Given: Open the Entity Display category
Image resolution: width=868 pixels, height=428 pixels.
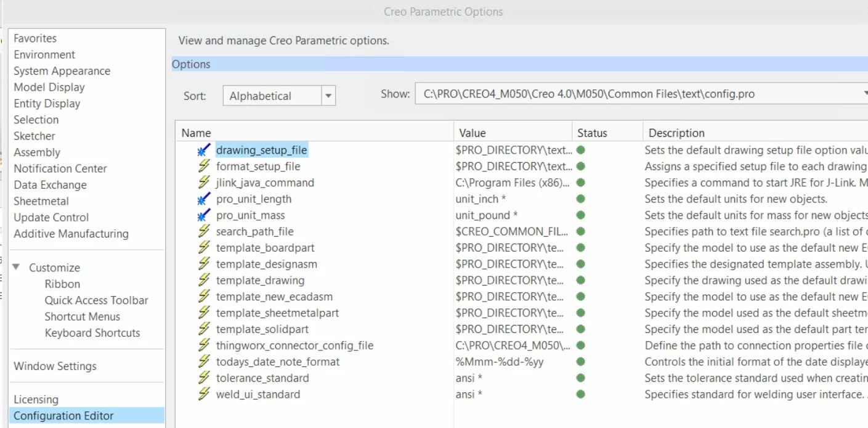Looking at the screenshot, I should click(47, 103).
